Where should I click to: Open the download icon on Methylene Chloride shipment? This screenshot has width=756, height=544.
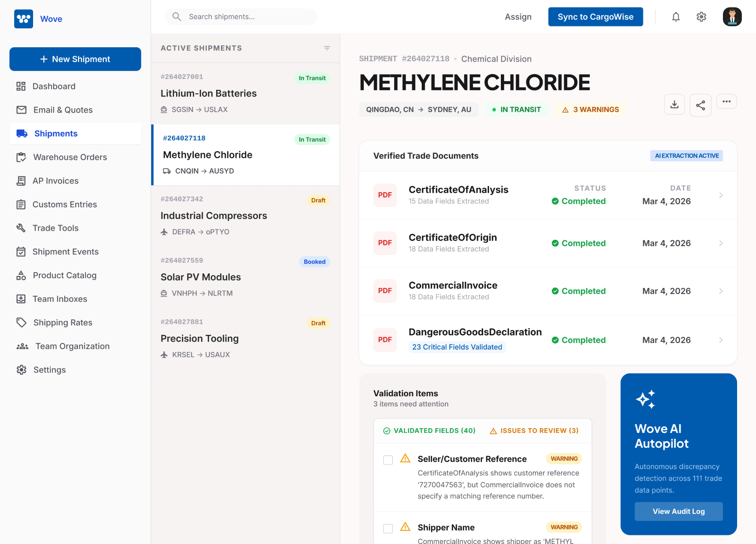pyautogui.click(x=674, y=104)
